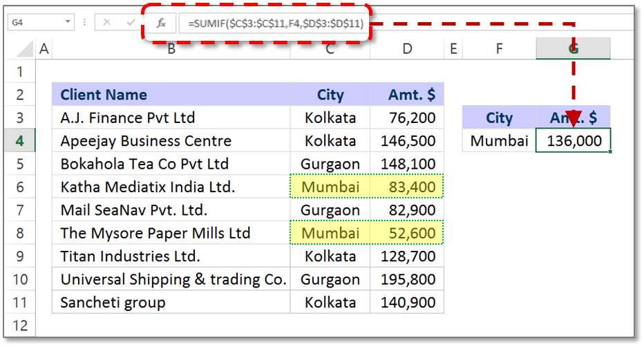The image size is (644, 347).
Task: Click the SUMIF formula in formula bar
Action: [x=276, y=24]
